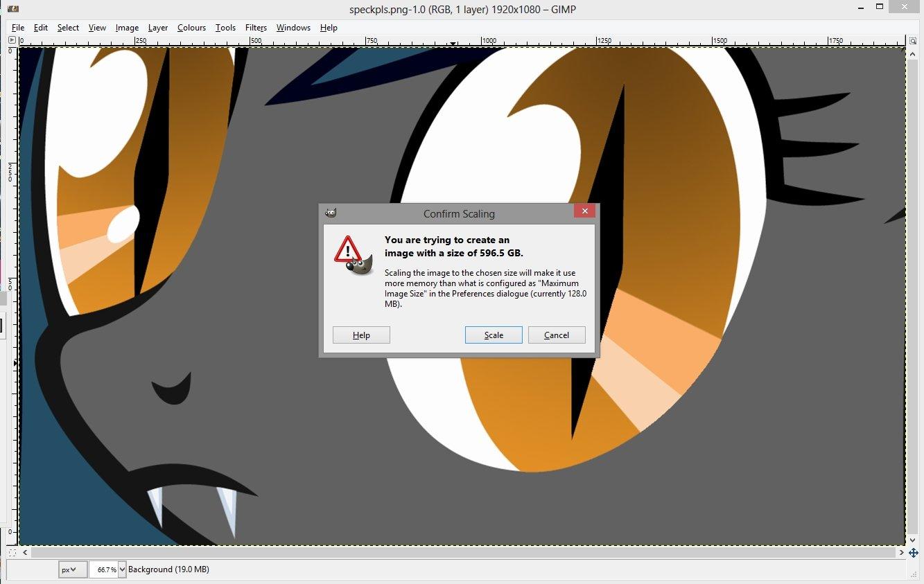Toggle the Quick Mask button at bottom-left
Screen dimensions: 924x584
(x=12, y=553)
